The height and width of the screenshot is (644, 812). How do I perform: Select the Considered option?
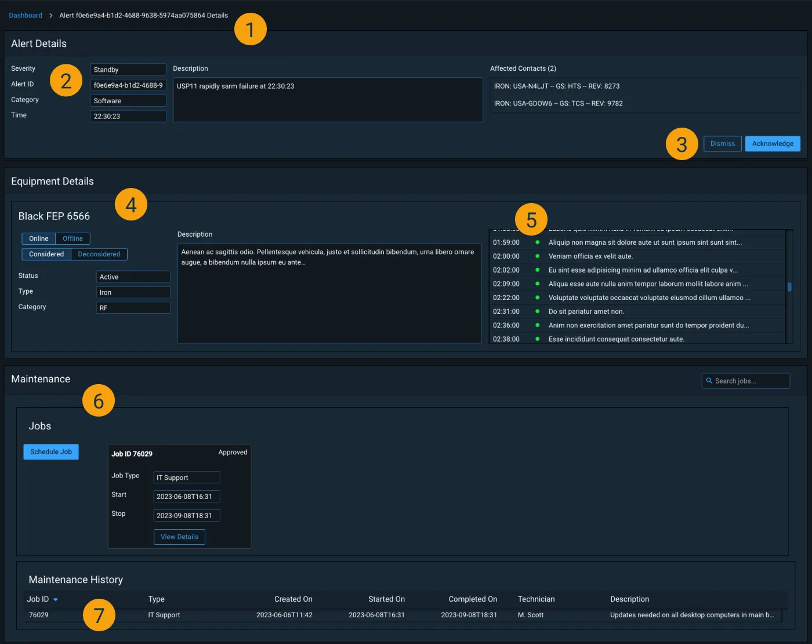tap(46, 254)
